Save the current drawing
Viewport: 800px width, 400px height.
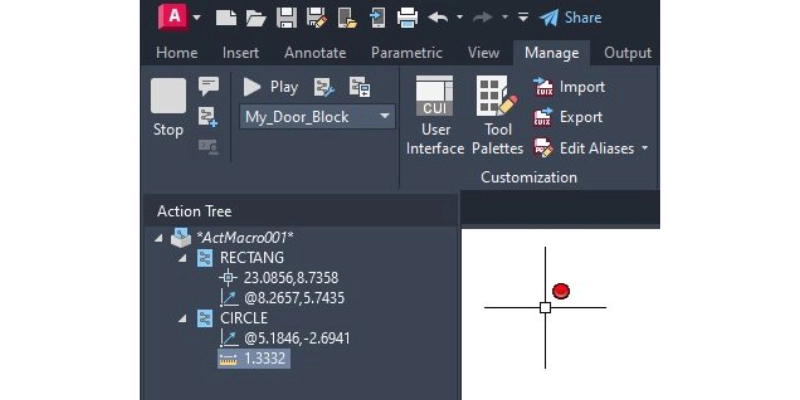coord(286,17)
